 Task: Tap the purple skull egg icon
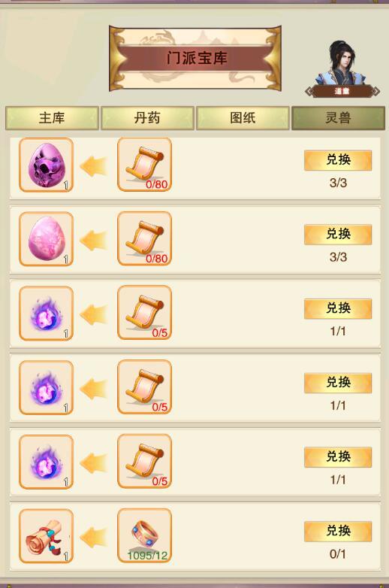point(46,165)
